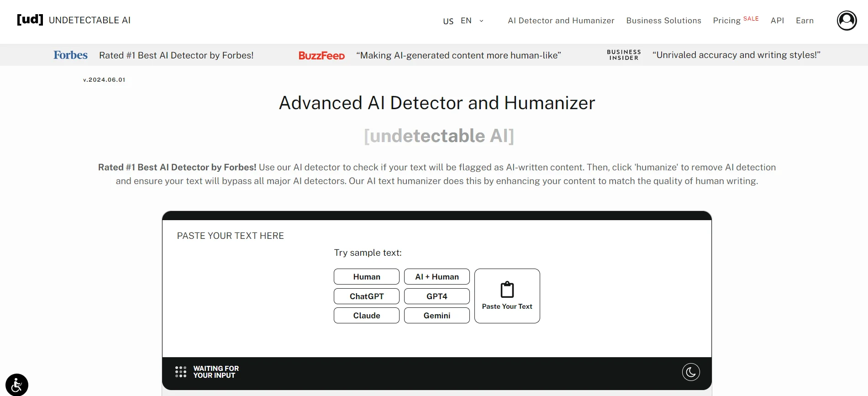Click the dotted grid status icon

click(181, 372)
